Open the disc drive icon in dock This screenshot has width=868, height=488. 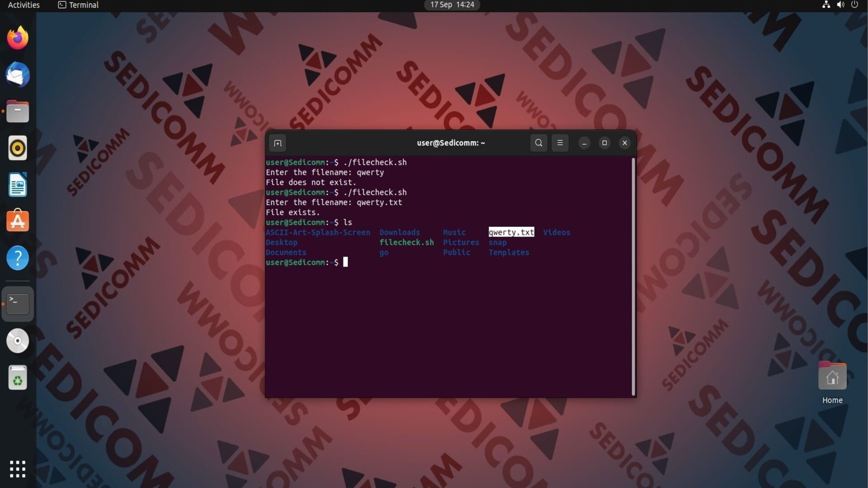tap(18, 341)
